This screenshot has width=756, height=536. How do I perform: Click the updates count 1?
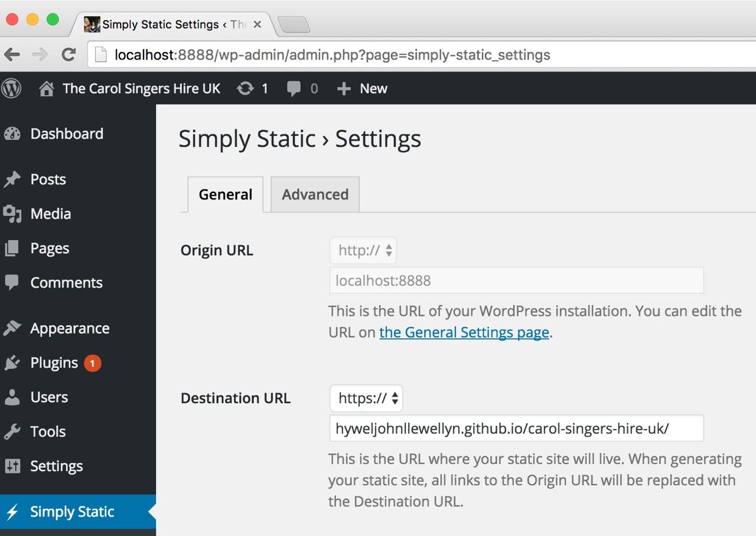pyautogui.click(x=265, y=89)
